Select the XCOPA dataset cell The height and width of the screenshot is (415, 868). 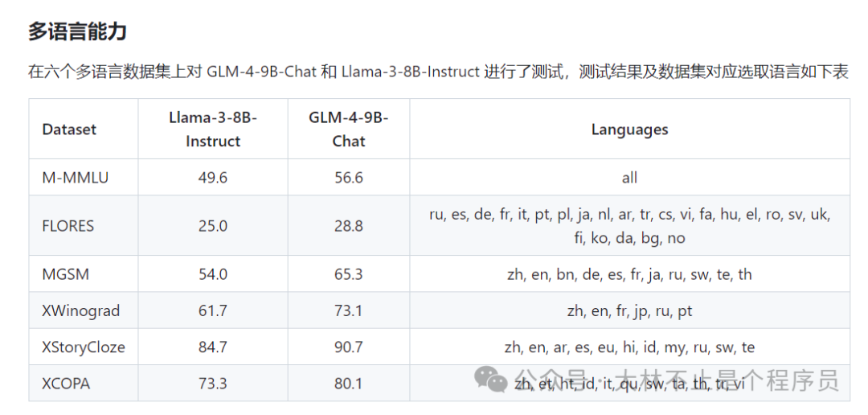pos(66,384)
